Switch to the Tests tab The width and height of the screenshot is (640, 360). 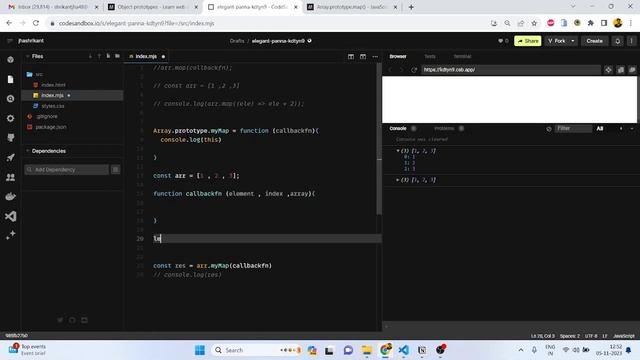tap(430, 57)
